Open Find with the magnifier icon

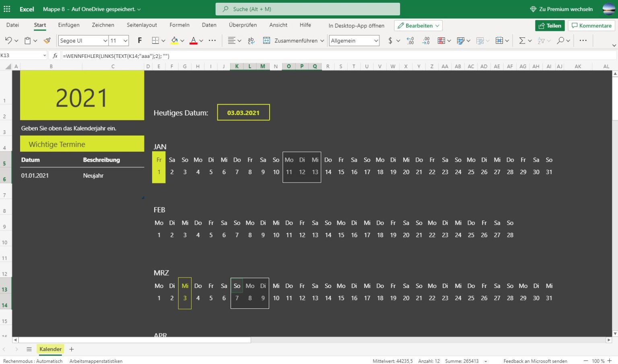559,40
